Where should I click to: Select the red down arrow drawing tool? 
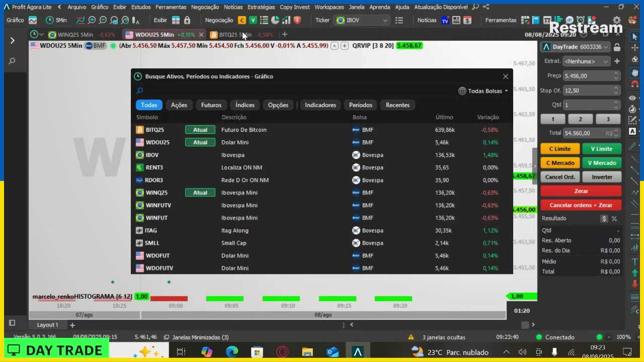[634, 284]
